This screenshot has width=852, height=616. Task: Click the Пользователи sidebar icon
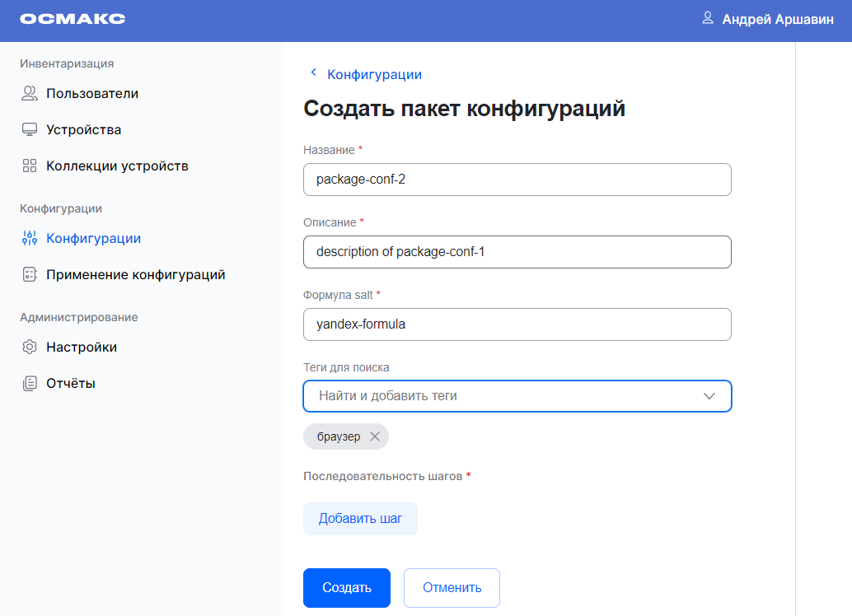(30, 93)
